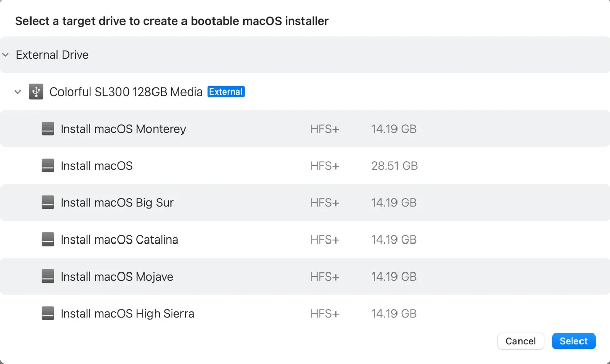Click the USB drive icon for Colorful SL300
This screenshot has width=610, height=364.
click(36, 92)
